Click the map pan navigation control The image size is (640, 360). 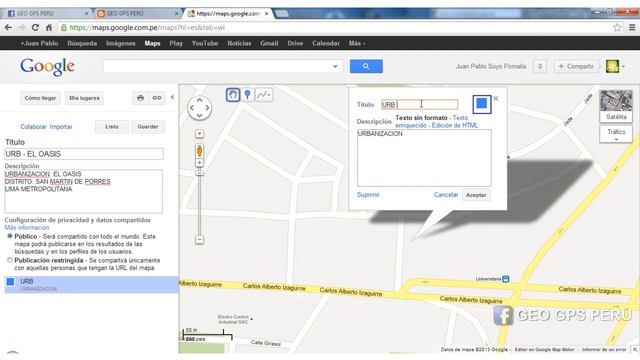[x=199, y=108]
